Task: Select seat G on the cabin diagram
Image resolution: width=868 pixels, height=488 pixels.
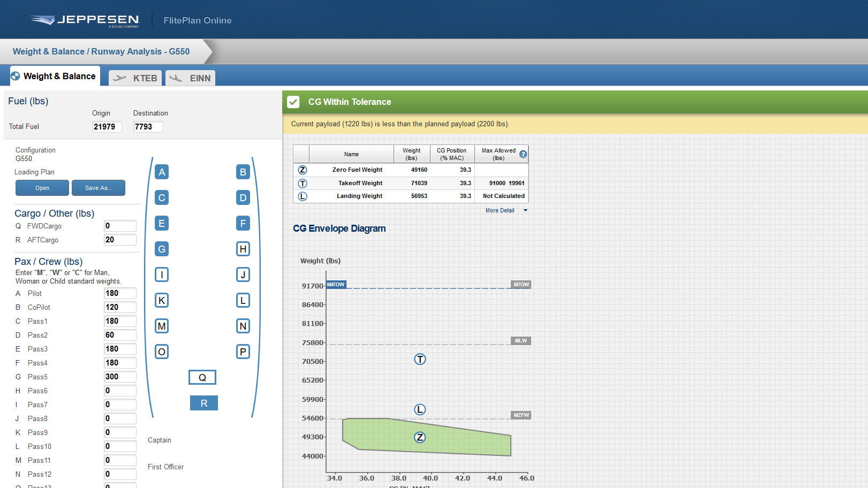Action: tap(162, 249)
